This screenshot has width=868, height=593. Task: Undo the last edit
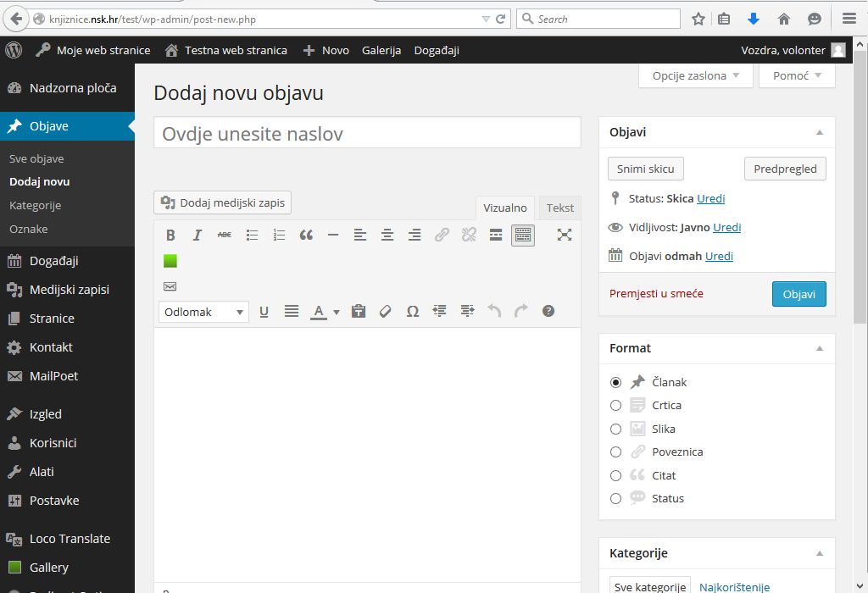(x=494, y=312)
